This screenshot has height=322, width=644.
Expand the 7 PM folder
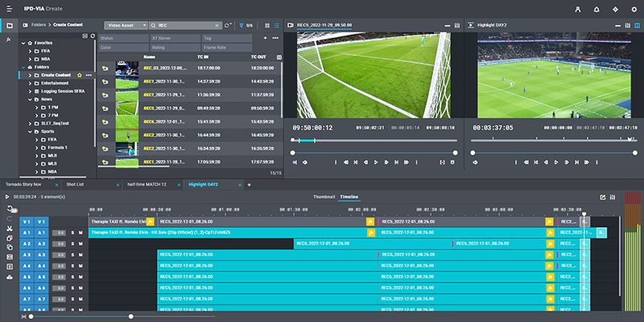36,115
